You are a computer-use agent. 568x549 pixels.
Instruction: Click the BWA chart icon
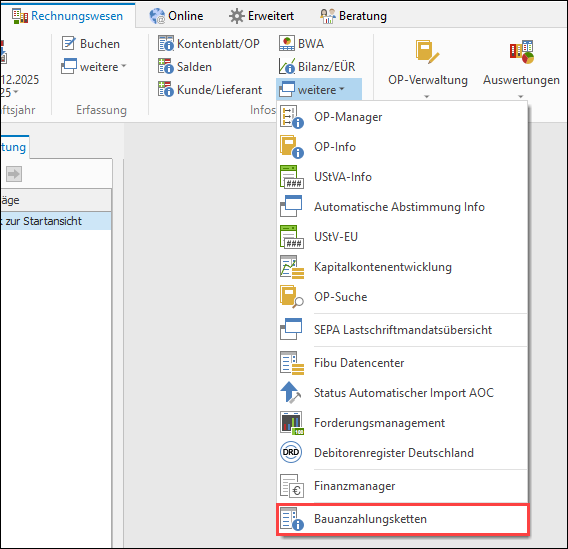287,43
